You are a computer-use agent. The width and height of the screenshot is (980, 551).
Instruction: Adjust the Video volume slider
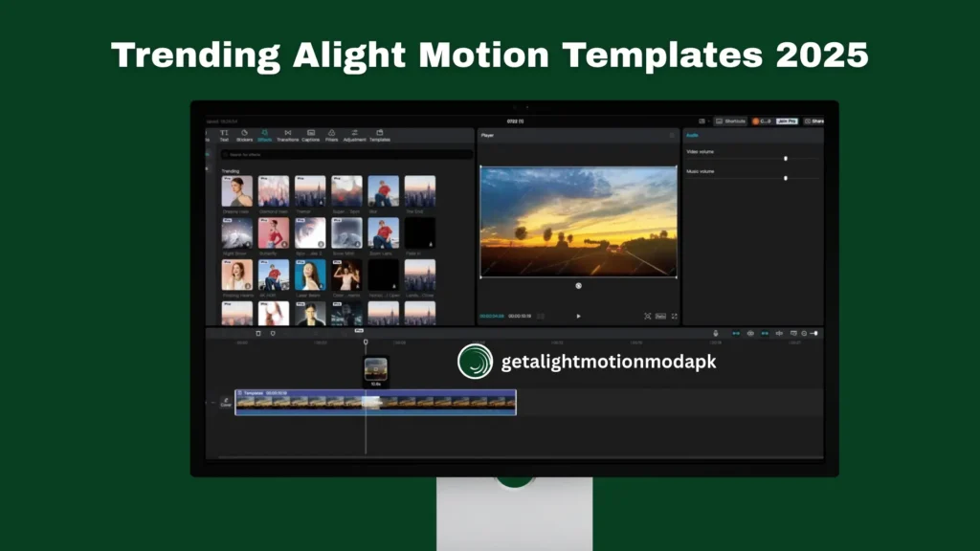click(786, 159)
